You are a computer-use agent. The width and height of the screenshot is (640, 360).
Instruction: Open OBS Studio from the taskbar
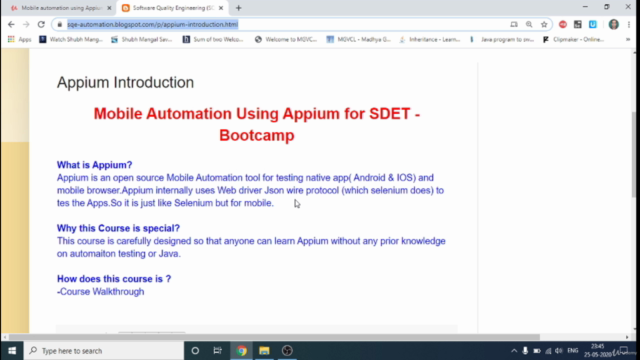click(x=287, y=351)
